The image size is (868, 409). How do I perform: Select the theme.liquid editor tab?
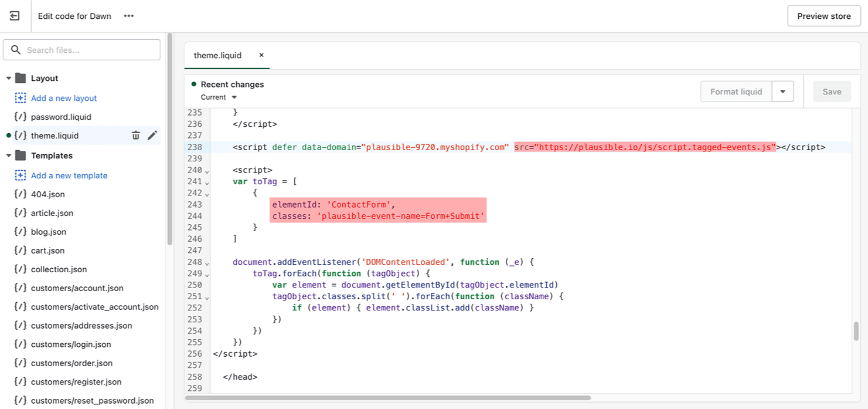click(217, 55)
